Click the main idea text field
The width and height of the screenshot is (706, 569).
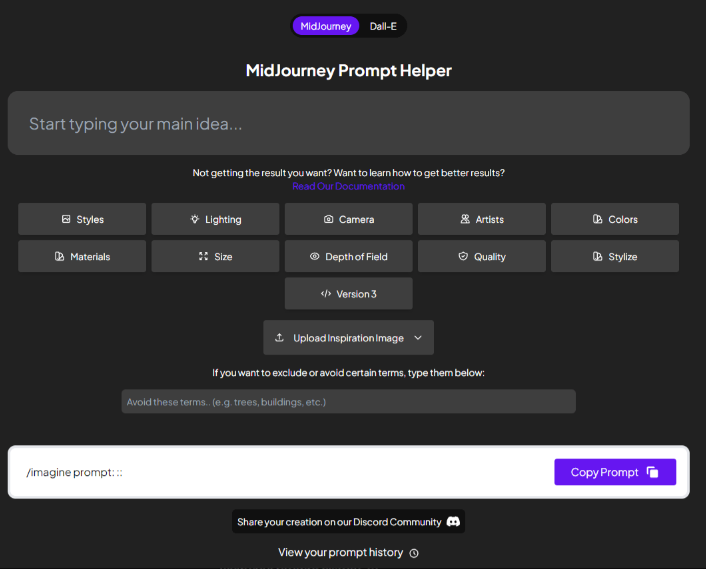click(348, 124)
